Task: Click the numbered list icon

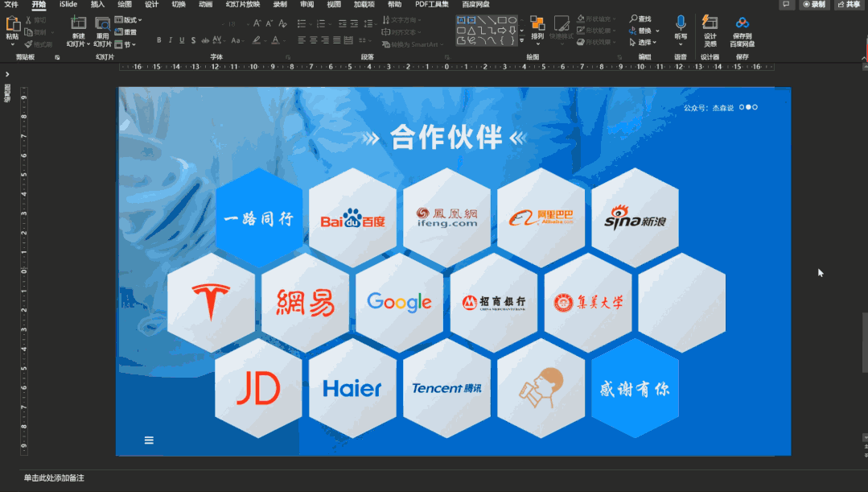Action: [x=321, y=24]
